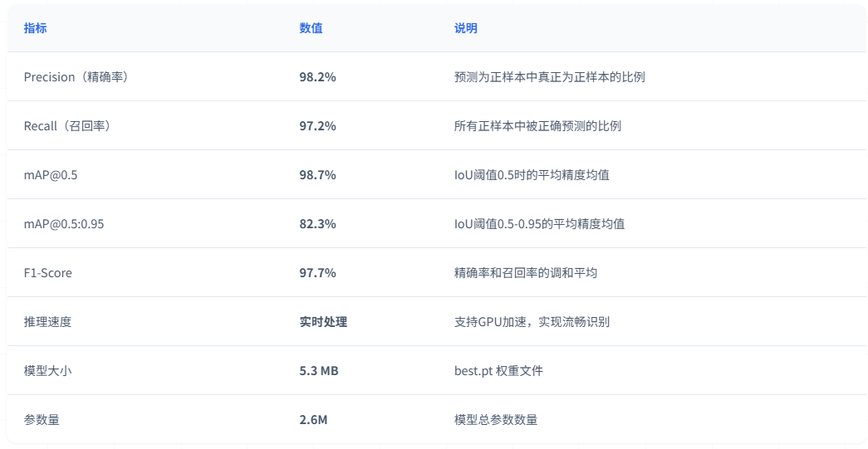868x449 pixels.
Task: Click 所有正样本中被正确预测的比例 description
Action: pyautogui.click(x=537, y=127)
